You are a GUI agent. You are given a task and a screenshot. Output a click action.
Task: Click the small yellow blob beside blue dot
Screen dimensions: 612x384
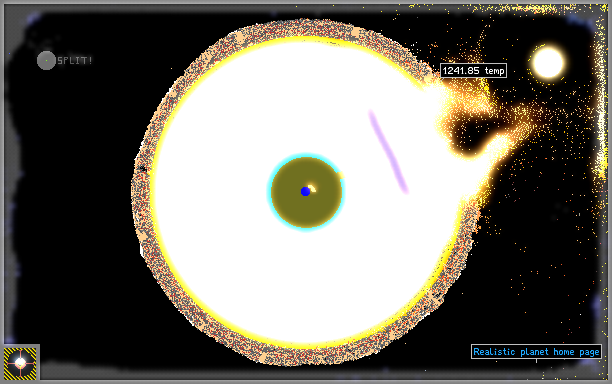[x=312, y=188]
